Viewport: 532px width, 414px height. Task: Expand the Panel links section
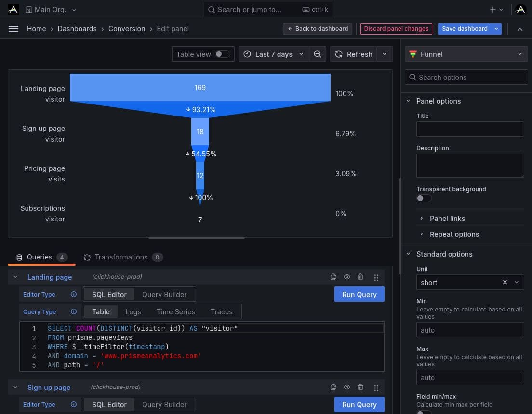point(447,219)
